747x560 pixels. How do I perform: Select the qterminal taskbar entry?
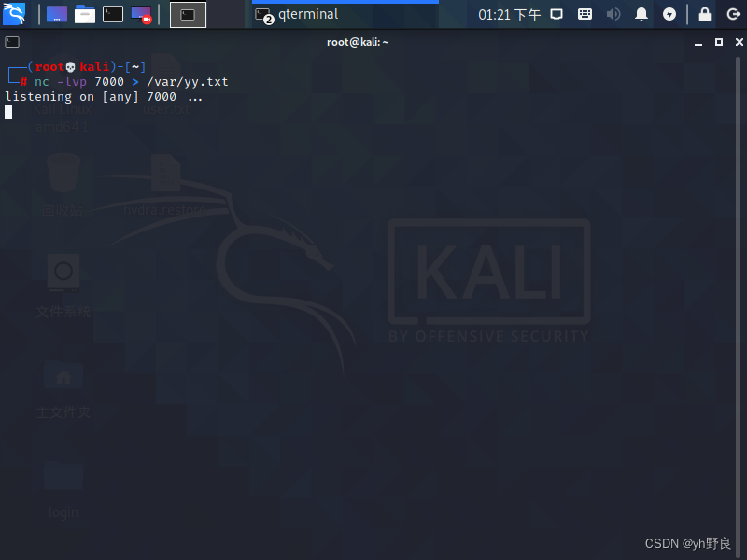tap(345, 15)
